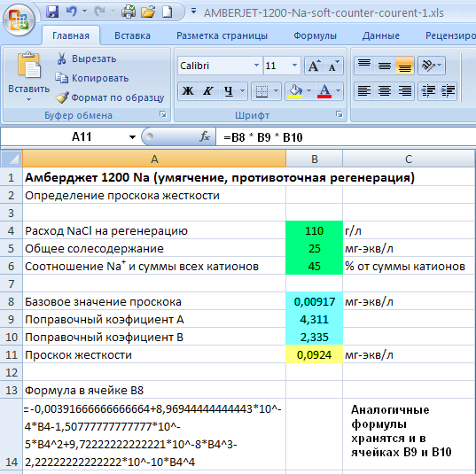The height and width of the screenshot is (474, 476).
Task: Open the Данные tab
Action: tap(380, 35)
